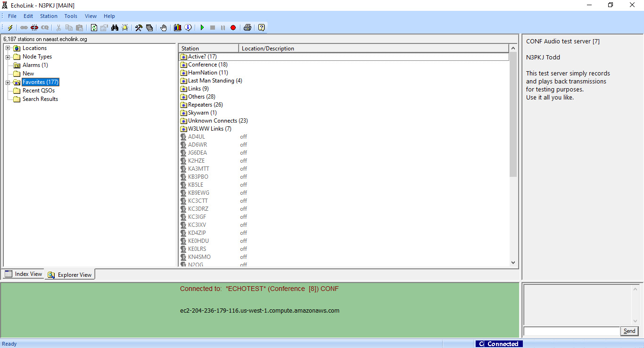Click the yellow Help question-mark icon

[x=262, y=28]
